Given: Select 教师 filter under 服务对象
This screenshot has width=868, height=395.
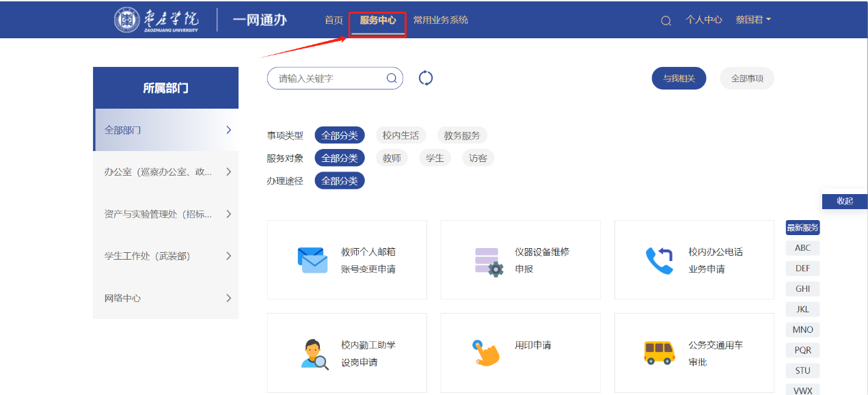Looking at the screenshot, I should coord(392,158).
